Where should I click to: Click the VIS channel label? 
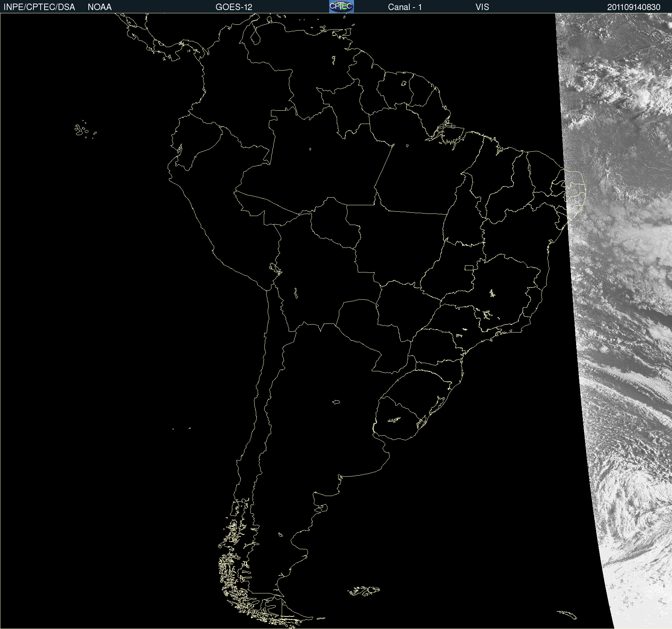point(482,7)
